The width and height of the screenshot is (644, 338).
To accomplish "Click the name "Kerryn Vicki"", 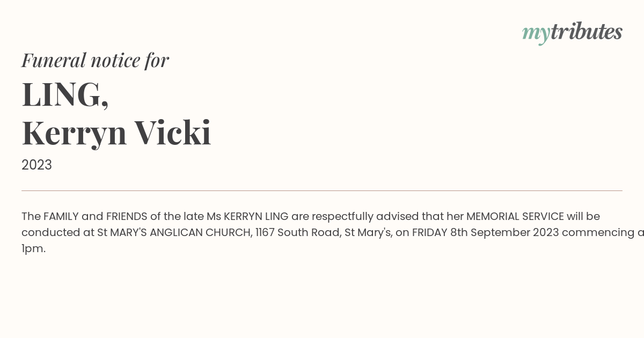I will (x=116, y=133).
